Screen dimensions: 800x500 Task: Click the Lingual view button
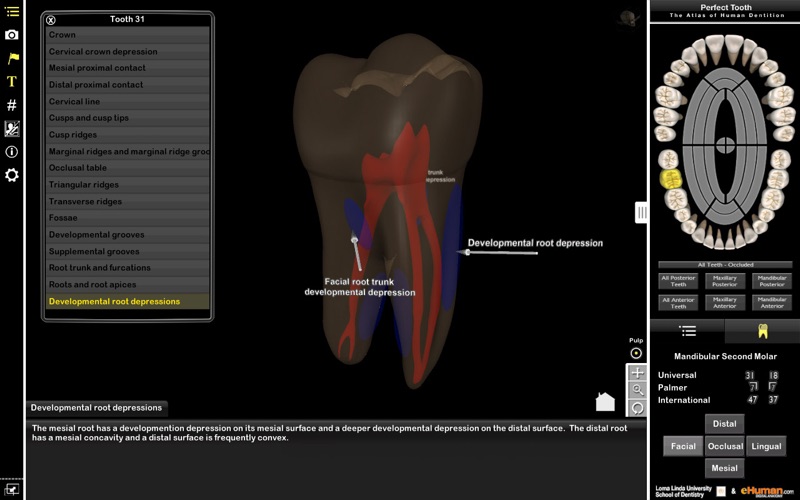tap(765, 446)
